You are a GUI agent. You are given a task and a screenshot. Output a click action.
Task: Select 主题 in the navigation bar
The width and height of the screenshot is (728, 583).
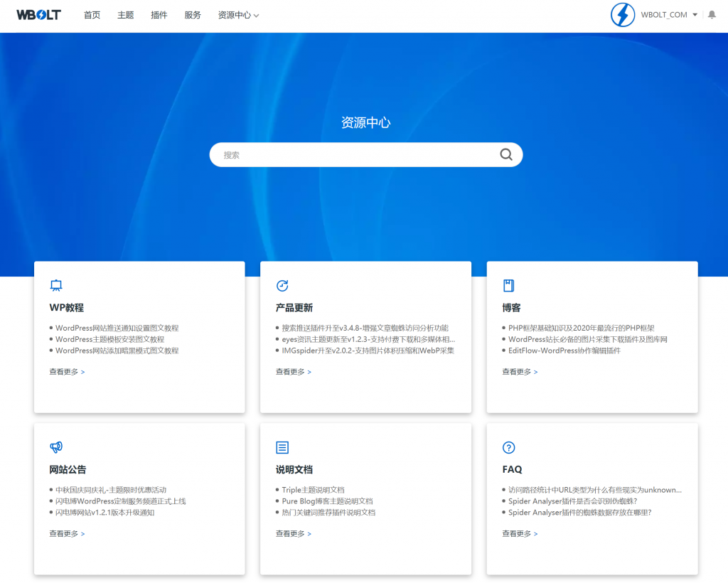(x=125, y=14)
